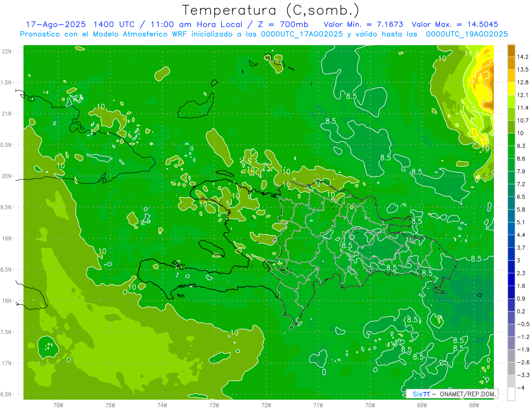Click the white swatch below -4
Screen dimensions: 532x411
click(x=511, y=394)
